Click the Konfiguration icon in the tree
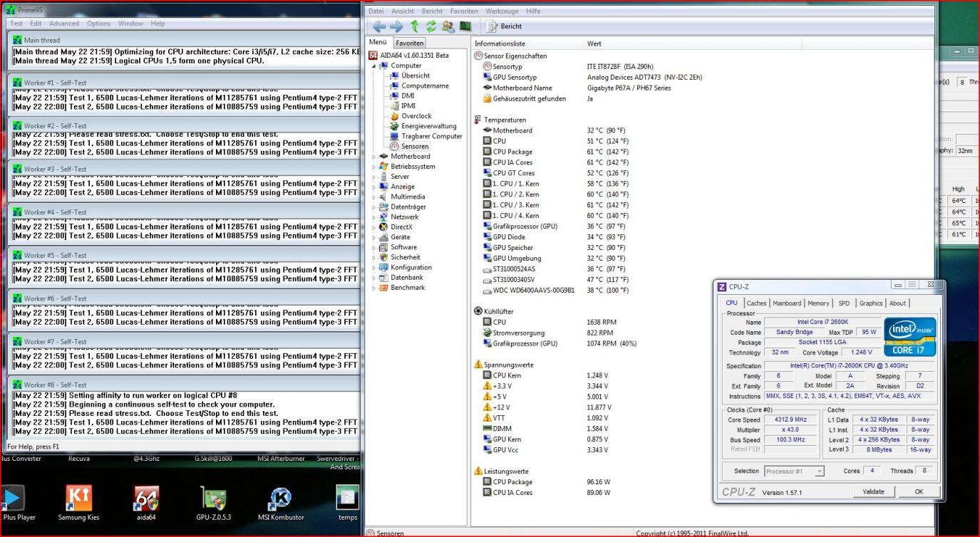 (x=384, y=267)
